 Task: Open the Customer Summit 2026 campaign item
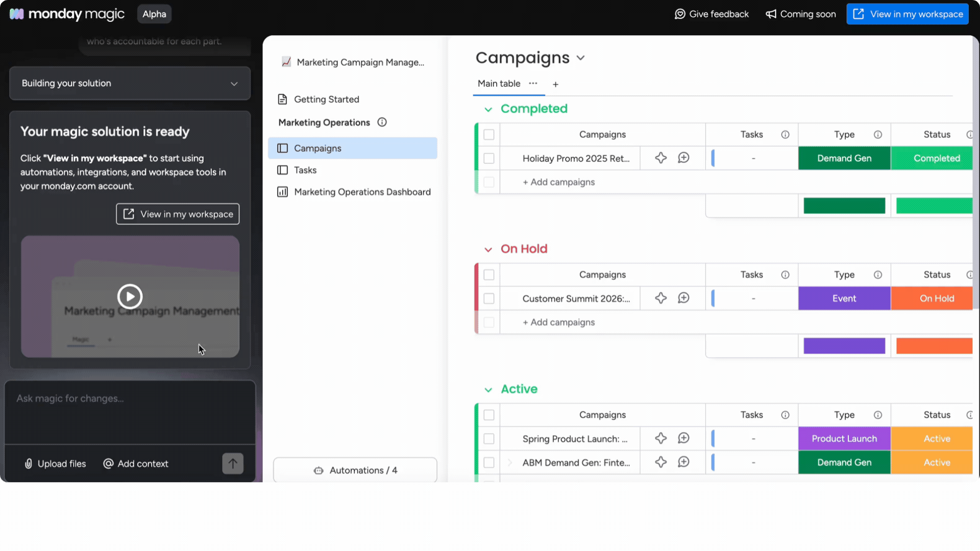click(x=576, y=299)
